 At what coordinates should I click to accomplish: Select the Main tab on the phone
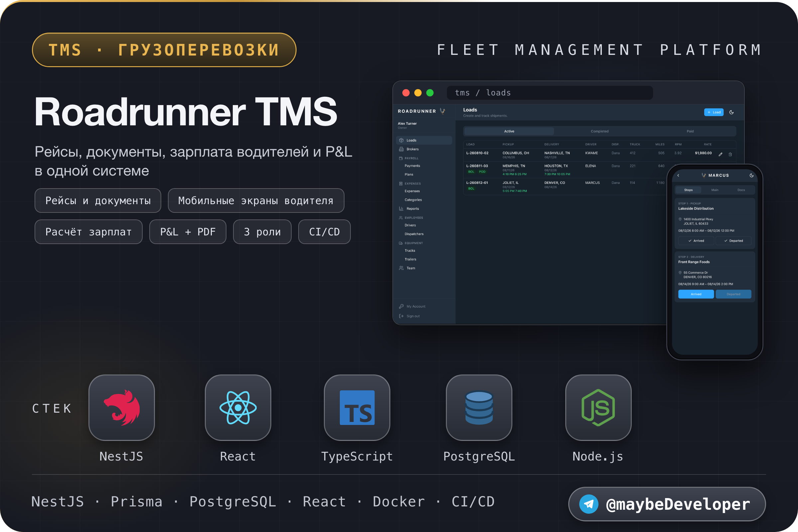715,190
